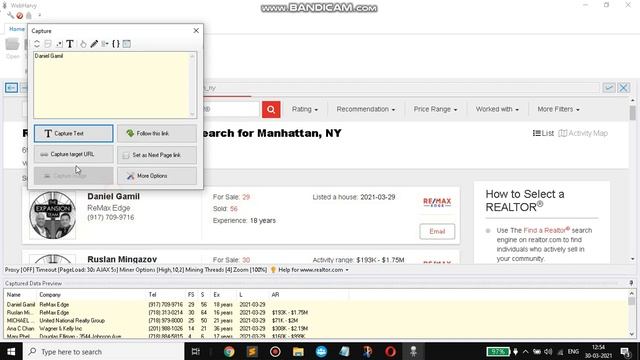Open the Windows Start menu
640x360 pixels.
11,351
